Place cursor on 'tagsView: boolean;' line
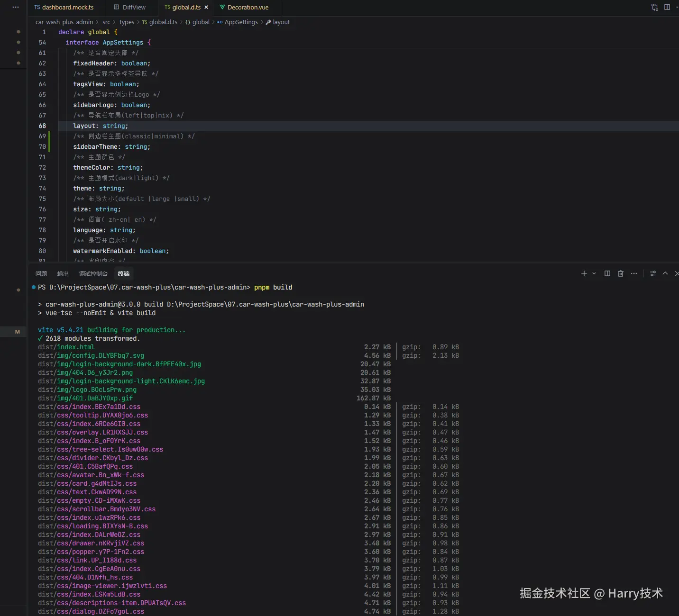The height and width of the screenshot is (616, 679). pos(106,84)
